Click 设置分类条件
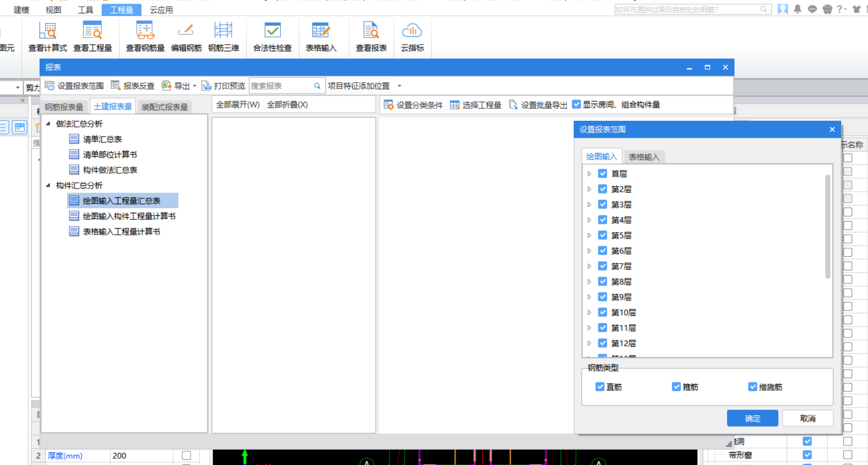 413,105
